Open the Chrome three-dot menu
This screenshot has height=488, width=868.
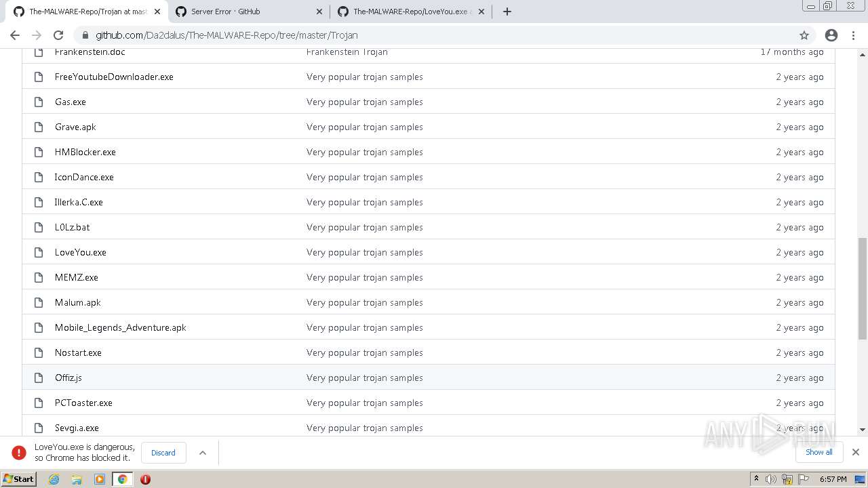[x=853, y=35]
